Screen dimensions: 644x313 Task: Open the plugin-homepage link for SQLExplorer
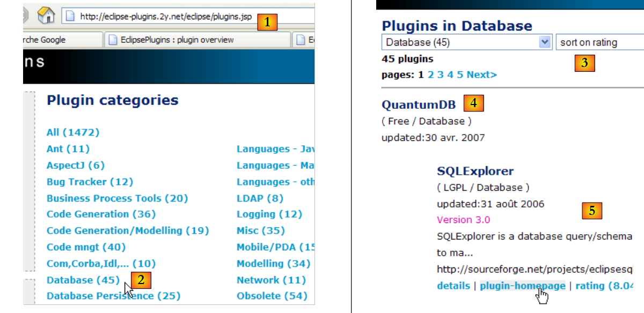click(x=522, y=286)
